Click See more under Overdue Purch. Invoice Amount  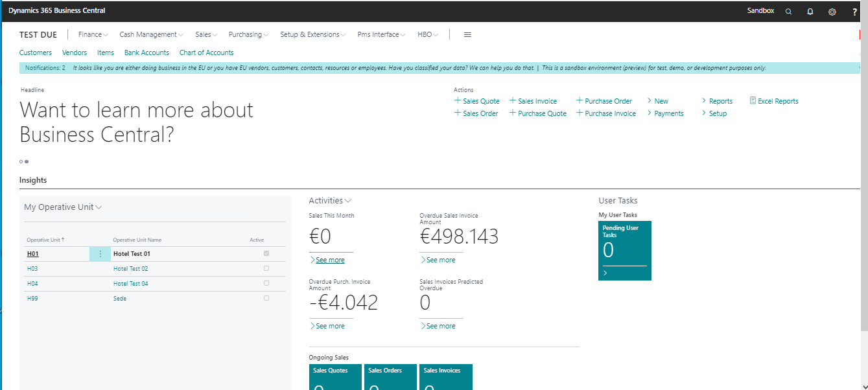click(x=327, y=326)
